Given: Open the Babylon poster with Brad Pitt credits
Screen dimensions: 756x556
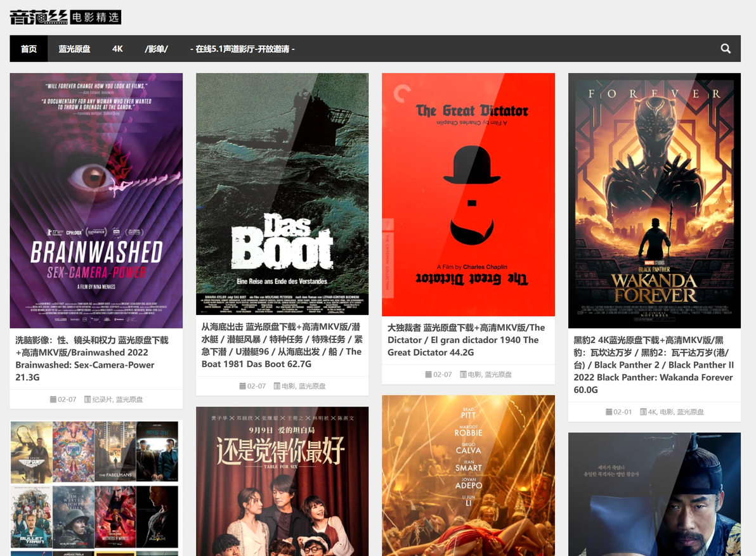Looking at the screenshot, I should 468,475.
